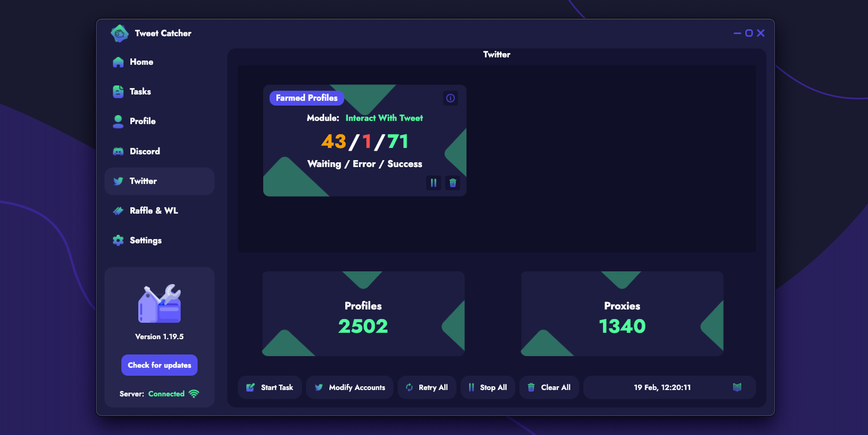Stop all running tasks

coord(488,387)
